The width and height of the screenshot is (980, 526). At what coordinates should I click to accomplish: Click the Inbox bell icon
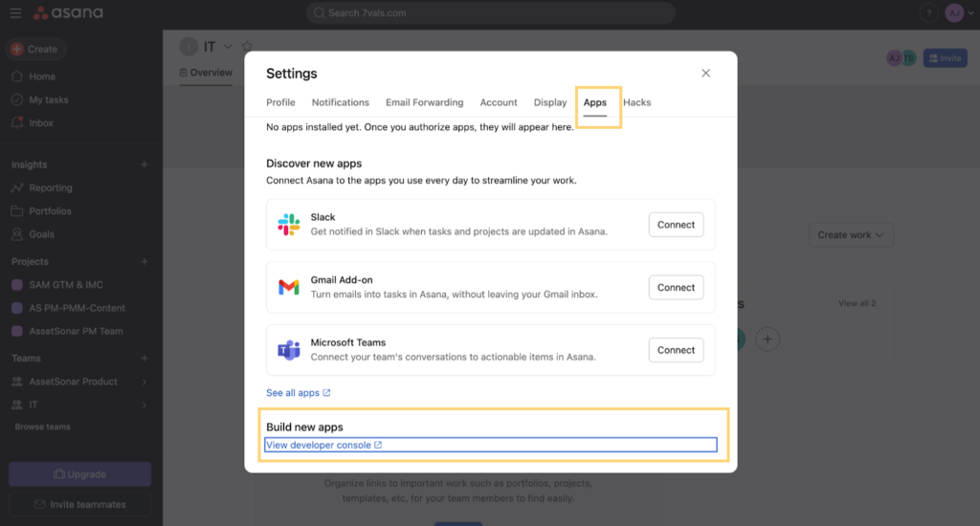[17, 122]
